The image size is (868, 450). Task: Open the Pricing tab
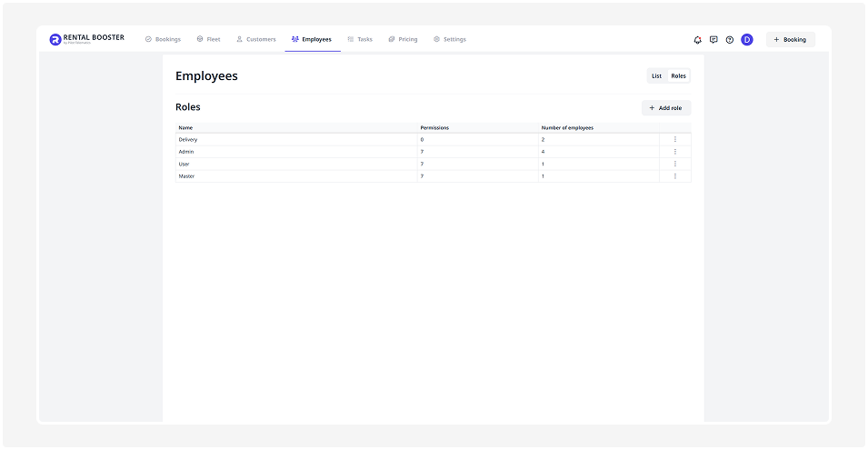(403, 39)
